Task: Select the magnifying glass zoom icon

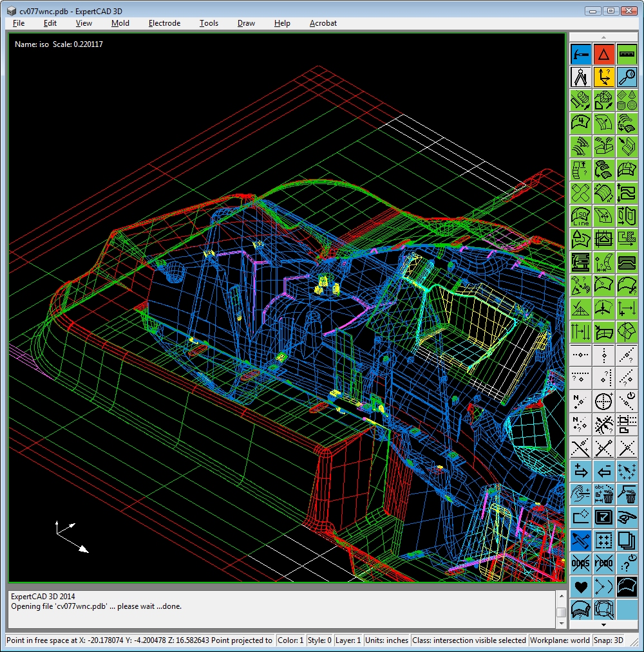Action: pyautogui.click(x=627, y=77)
